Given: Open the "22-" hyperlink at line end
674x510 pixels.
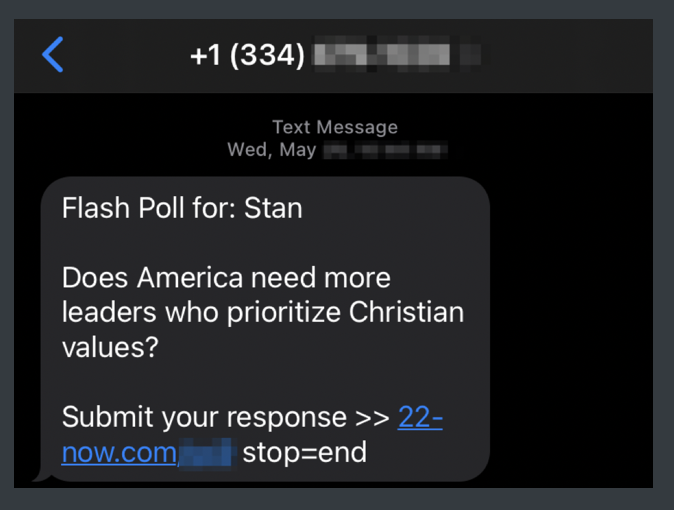Looking at the screenshot, I should click(420, 416).
